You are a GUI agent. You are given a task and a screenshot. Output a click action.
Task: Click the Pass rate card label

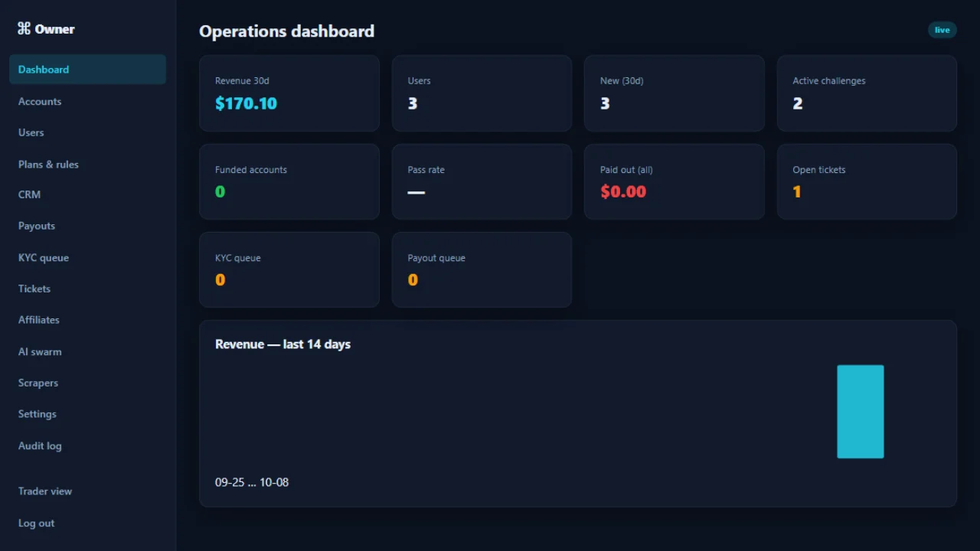pos(426,170)
